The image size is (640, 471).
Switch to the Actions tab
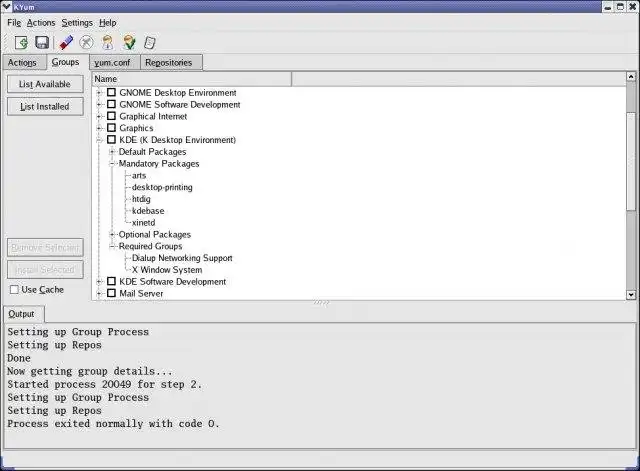coord(22,62)
